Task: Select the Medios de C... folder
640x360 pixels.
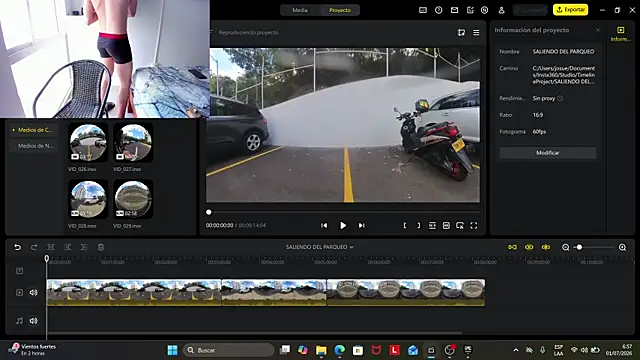Action: pos(35,130)
